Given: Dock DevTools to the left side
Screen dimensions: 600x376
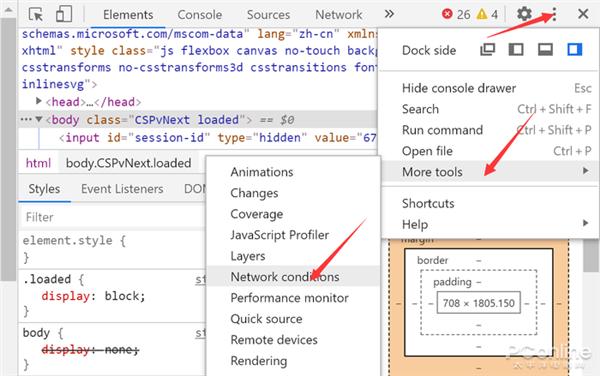Looking at the screenshot, I should tap(516, 50).
